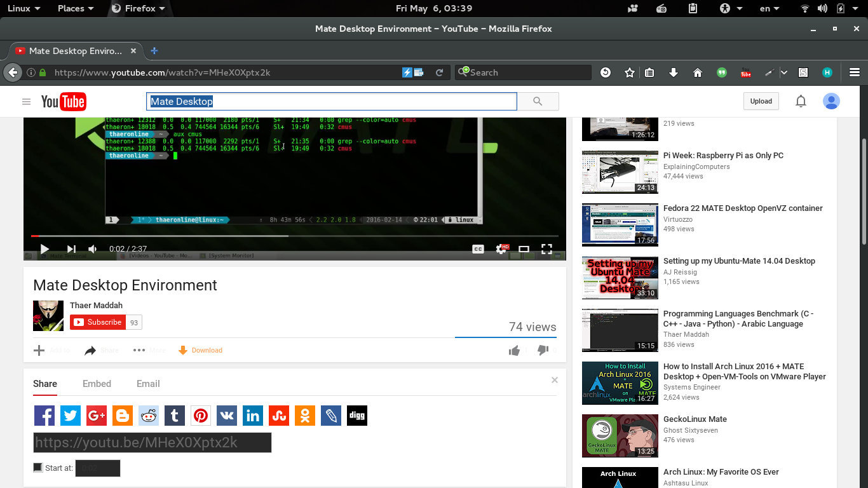
Task: Open the accessibility menu in panel
Action: [731, 8]
